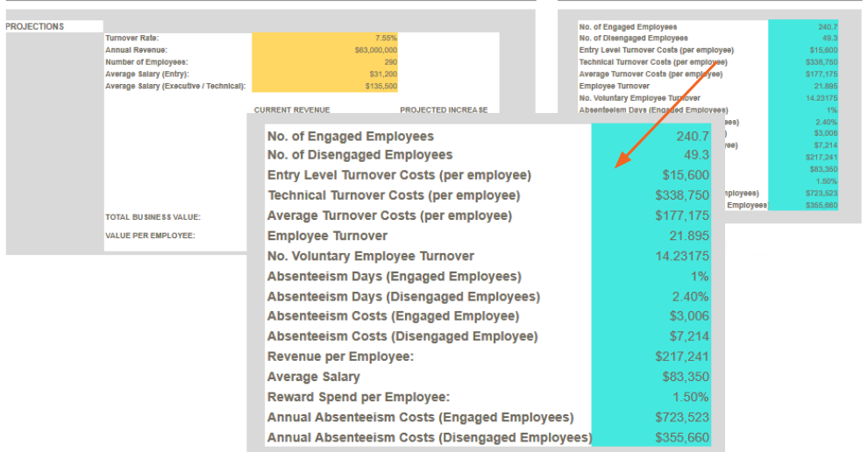The height and width of the screenshot is (459, 868).
Task: Select the PROJECTIONS heading cell
Action: [54, 26]
